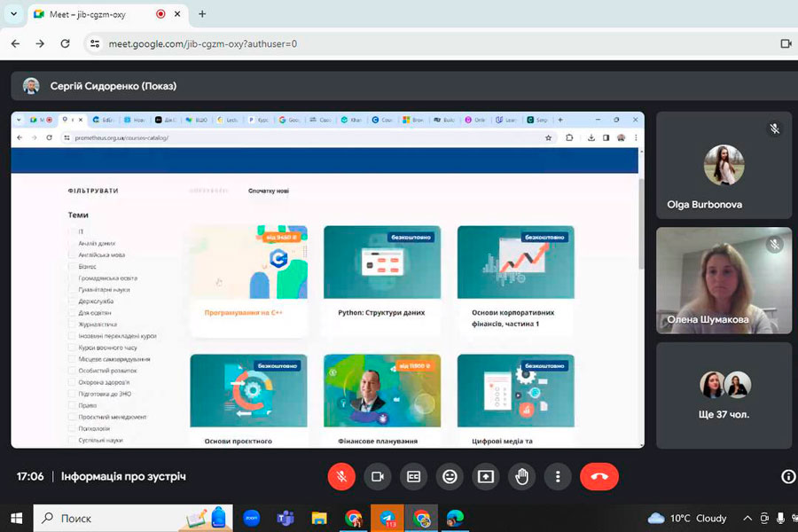Click the address bar URL
798x532 pixels.
(x=202, y=43)
